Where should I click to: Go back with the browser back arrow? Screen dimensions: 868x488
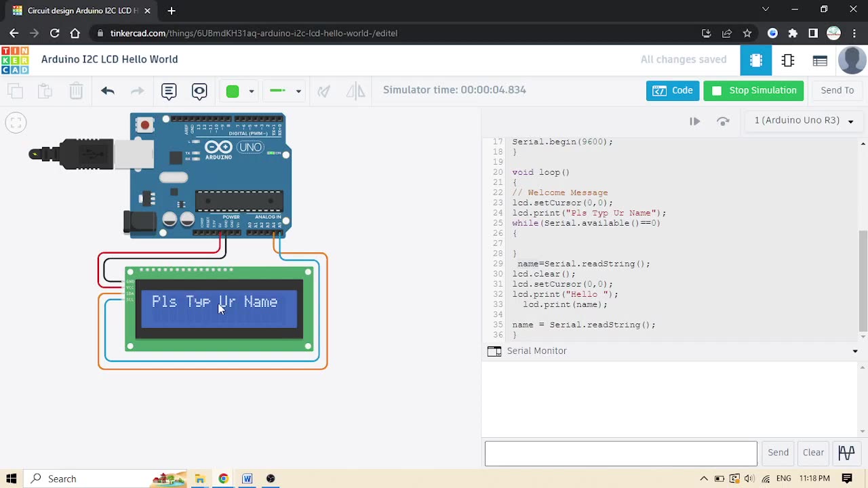14,33
